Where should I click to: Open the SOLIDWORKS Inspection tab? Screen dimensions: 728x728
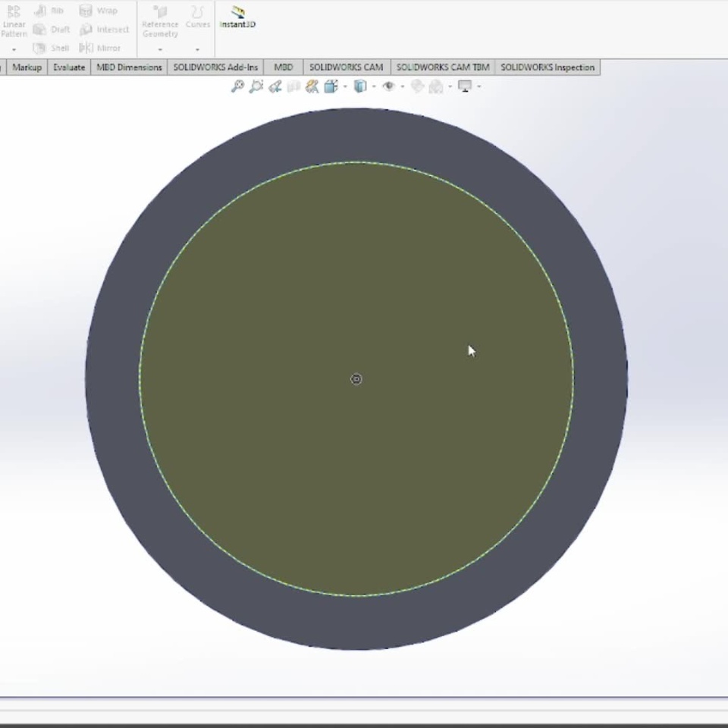(x=548, y=67)
